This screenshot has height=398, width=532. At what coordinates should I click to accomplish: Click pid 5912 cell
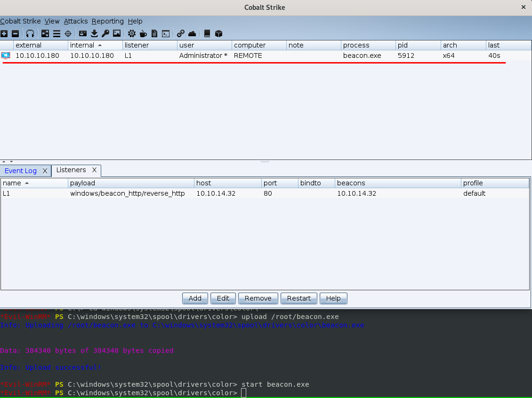tap(418, 56)
